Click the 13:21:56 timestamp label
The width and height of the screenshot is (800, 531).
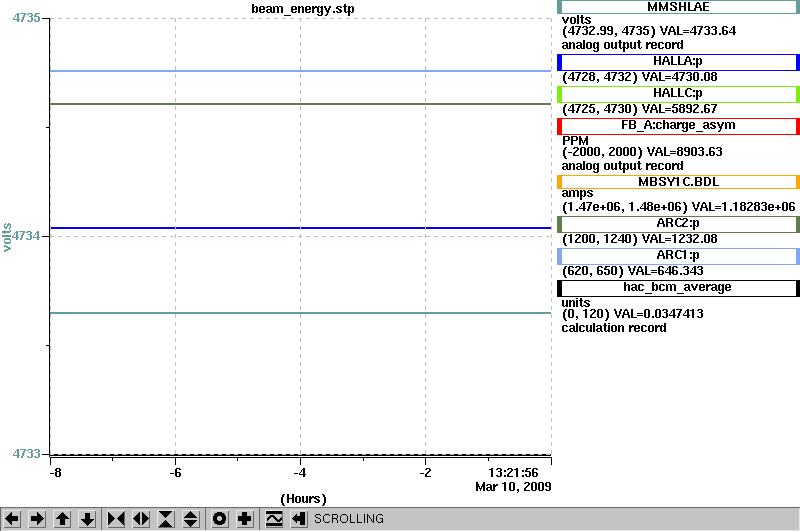click(x=513, y=473)
